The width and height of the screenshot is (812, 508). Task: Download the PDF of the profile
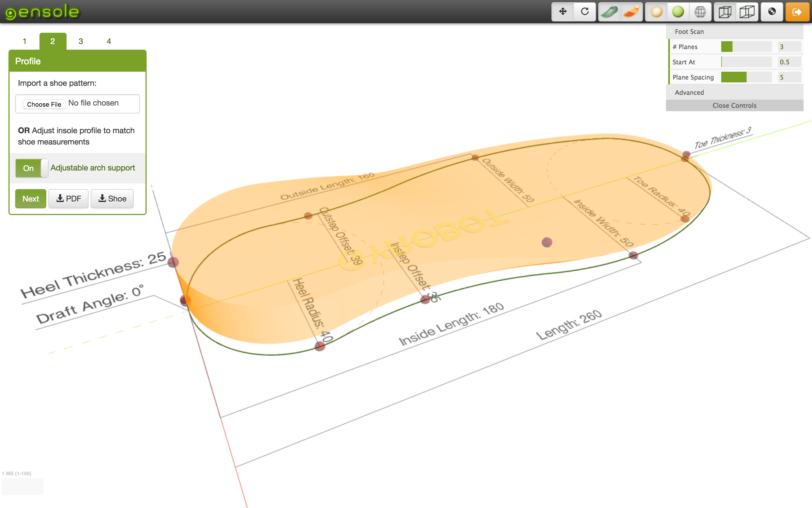(69, 199)
